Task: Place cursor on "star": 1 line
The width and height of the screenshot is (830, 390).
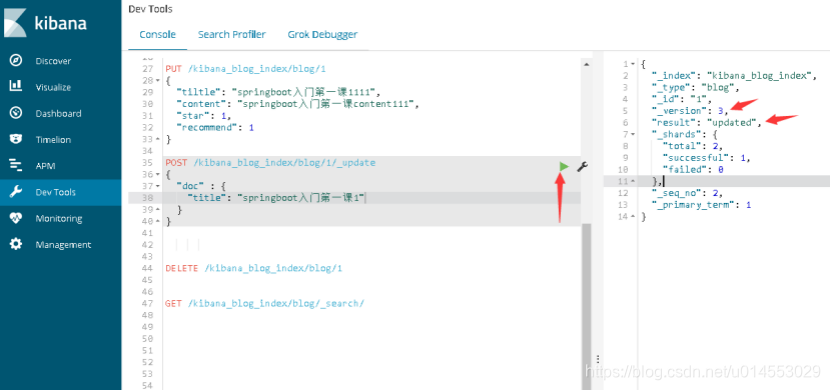Action: point(204,115)
